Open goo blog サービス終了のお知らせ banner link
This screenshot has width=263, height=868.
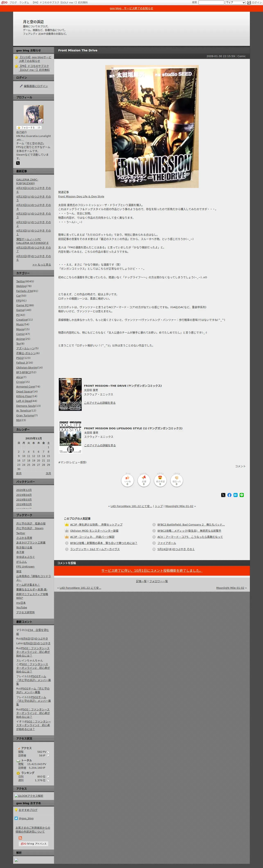coord(131,8)
